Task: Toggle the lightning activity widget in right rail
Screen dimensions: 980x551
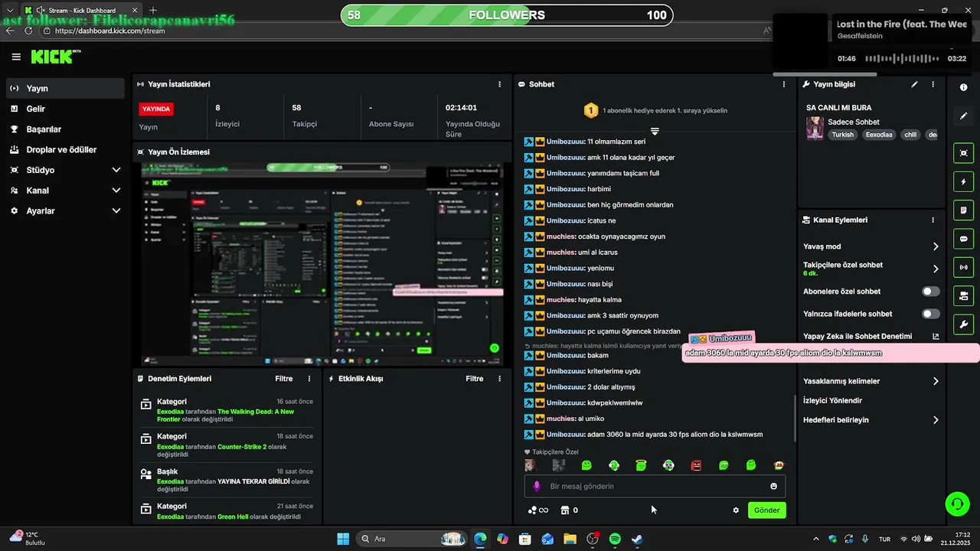Action: pyautogui.click(x=964, y=182)
